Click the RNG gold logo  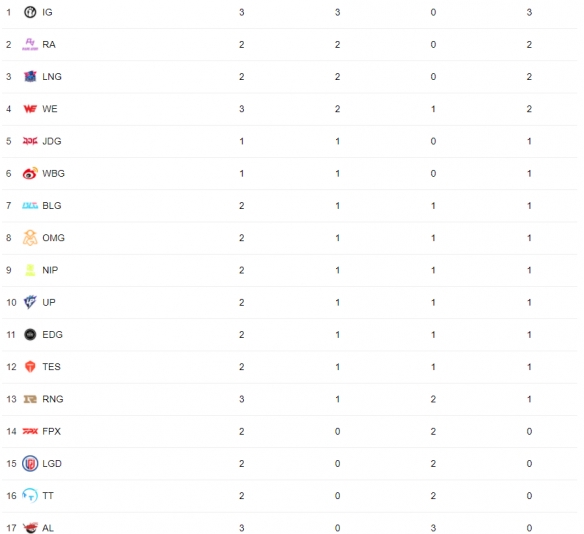pos(30,399)
